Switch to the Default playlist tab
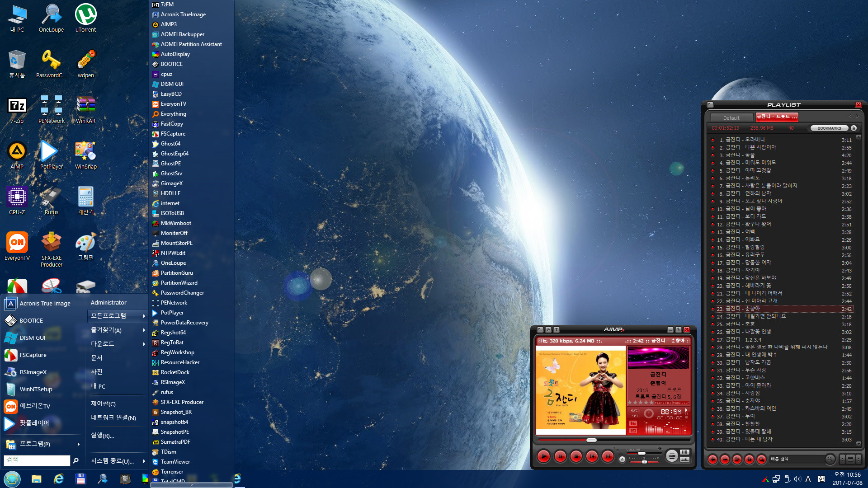This screenshot has width=868, height=488. point(731,118)
